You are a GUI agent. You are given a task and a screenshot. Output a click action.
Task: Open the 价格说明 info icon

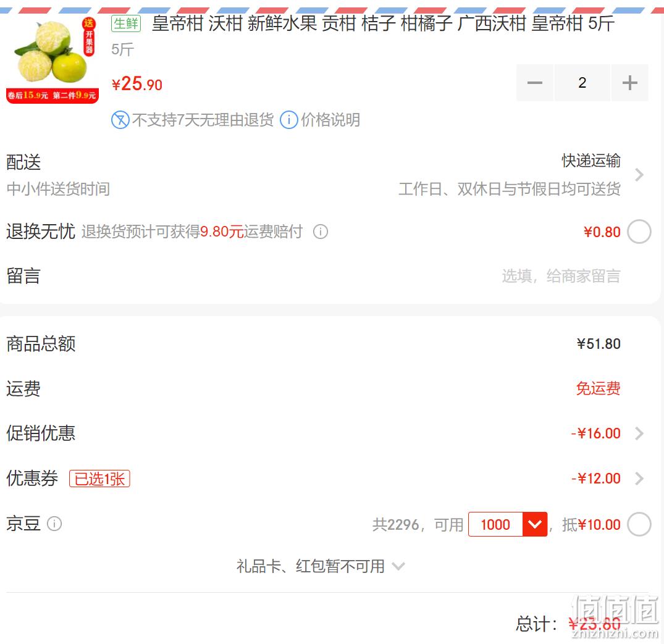tap(289, 120)
